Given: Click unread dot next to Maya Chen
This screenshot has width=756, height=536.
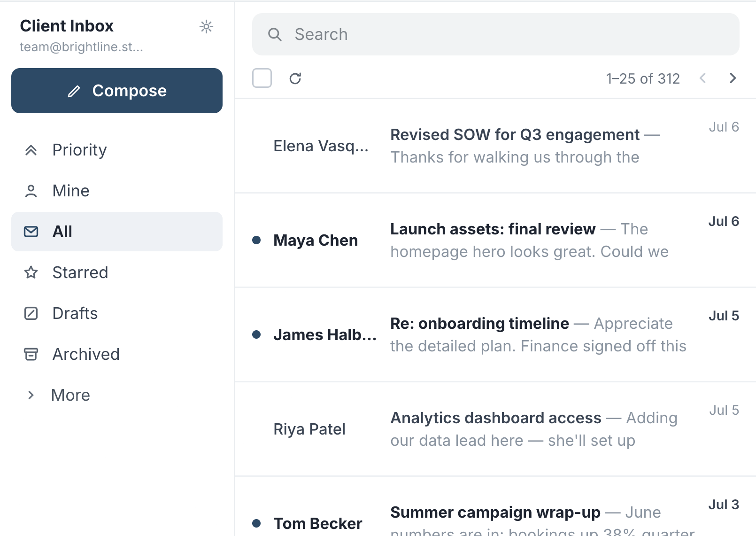Looking at the screenshot, I should [x=256, y=240].
